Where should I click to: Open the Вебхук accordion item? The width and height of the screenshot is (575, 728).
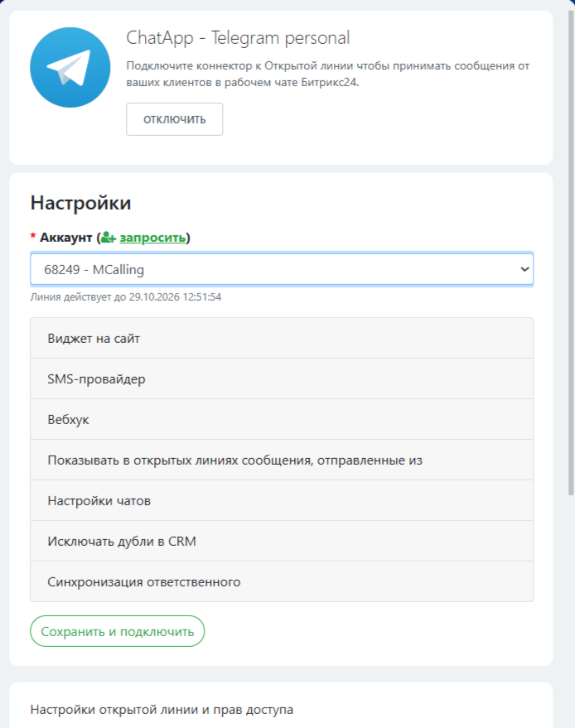pyautogui.click(x=282, y=419)
